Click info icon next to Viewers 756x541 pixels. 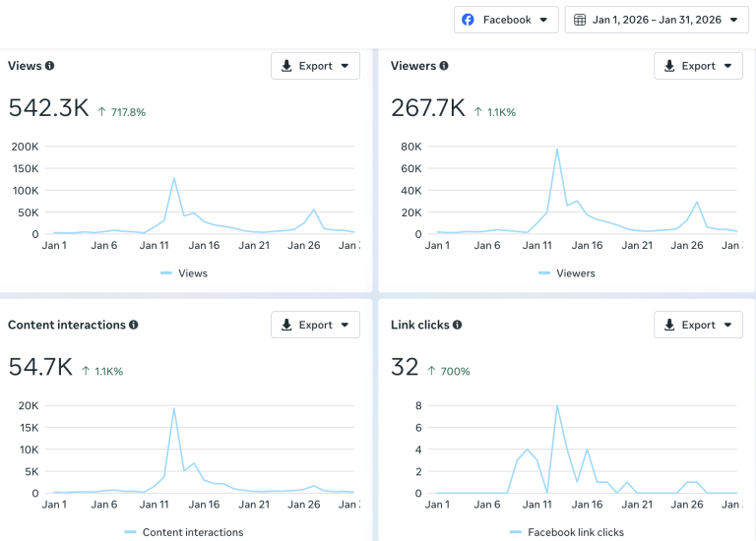point(444,66)
